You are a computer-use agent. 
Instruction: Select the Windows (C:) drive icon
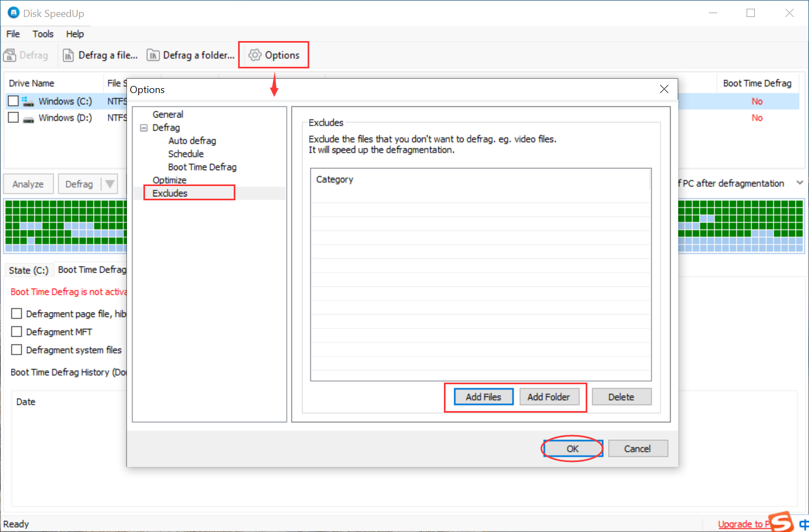pyautogui.click(x=29, y=101)
